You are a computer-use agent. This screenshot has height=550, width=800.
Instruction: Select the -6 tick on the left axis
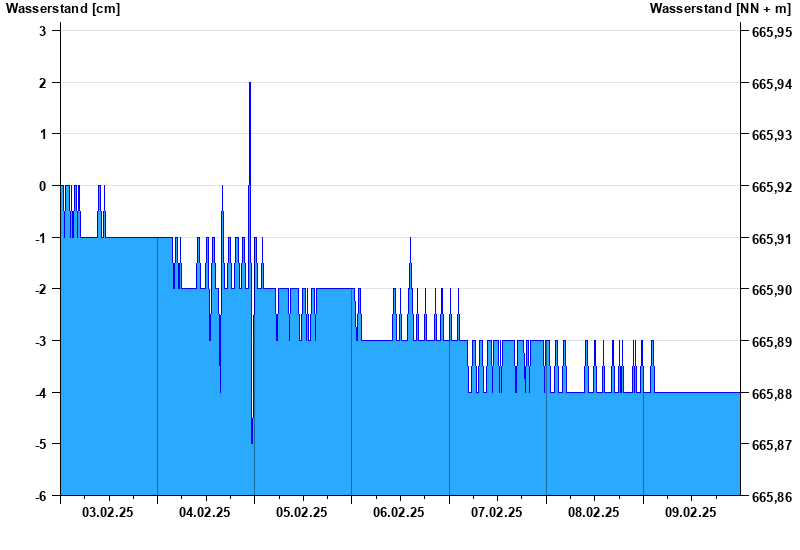click(x=41, y=496)
